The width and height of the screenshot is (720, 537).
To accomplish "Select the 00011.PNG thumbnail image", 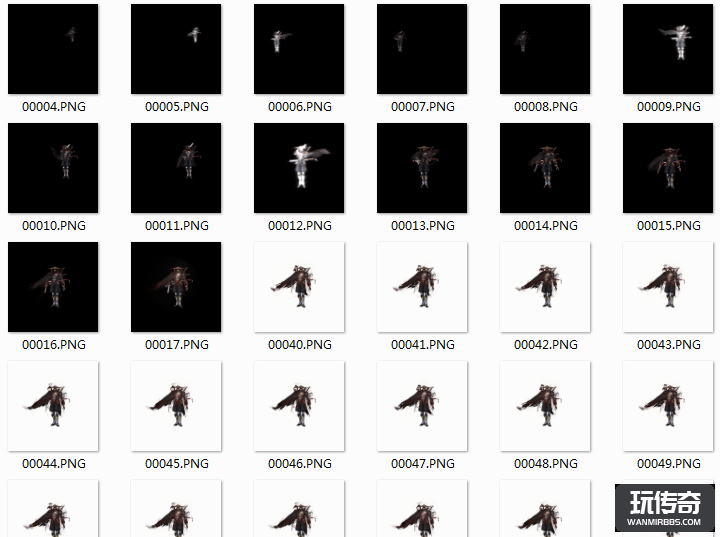I will [x=176, y=168].
